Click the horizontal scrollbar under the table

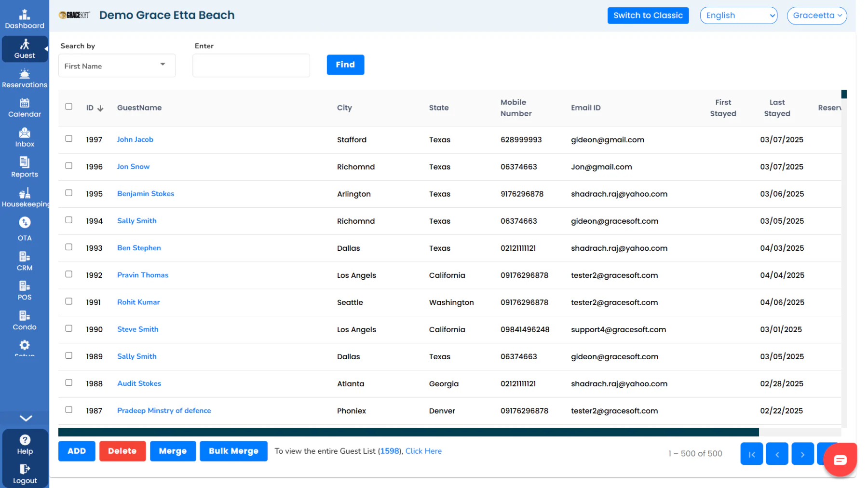click(x=408, y=432)
